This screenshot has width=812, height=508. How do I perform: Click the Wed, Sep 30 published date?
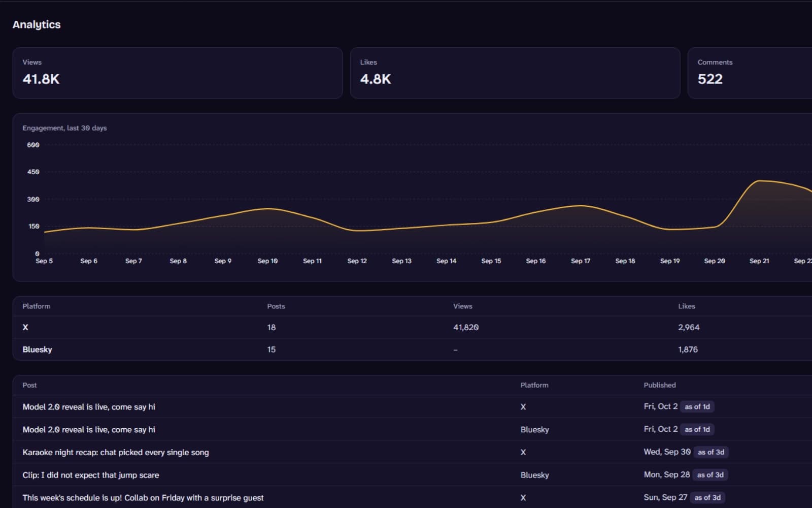point(667,452)
